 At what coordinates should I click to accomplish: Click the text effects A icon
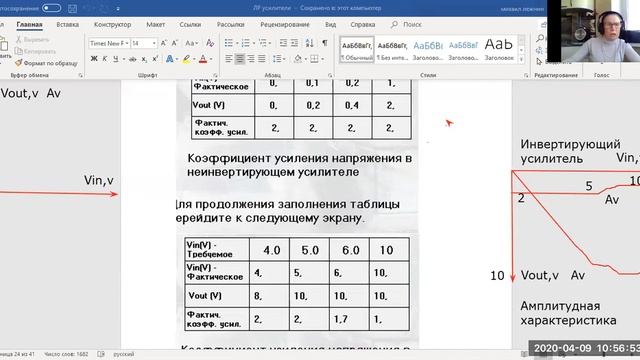[169, 59]
